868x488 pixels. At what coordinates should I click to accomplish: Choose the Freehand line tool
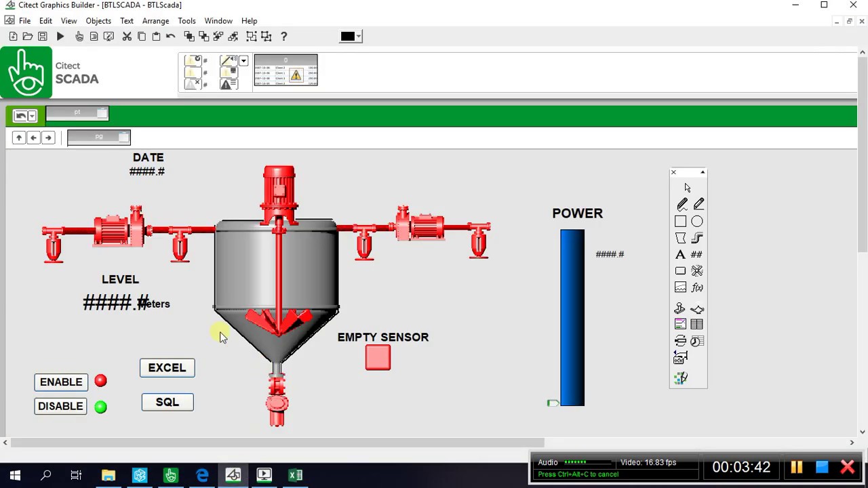coord(682,204)
